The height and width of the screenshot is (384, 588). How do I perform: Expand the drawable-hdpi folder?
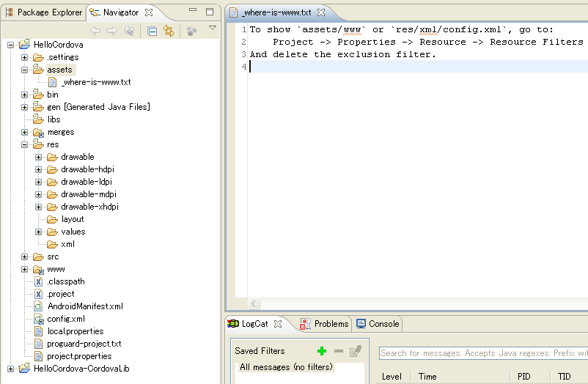point(39,169)
